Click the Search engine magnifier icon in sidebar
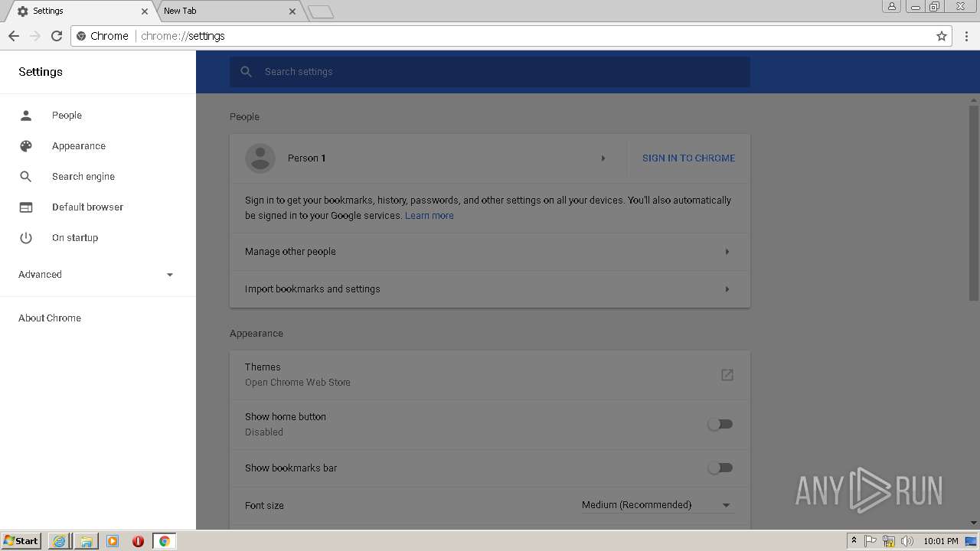Image resolution: width=980 pixels, height=551 pixels. [26, 177]
